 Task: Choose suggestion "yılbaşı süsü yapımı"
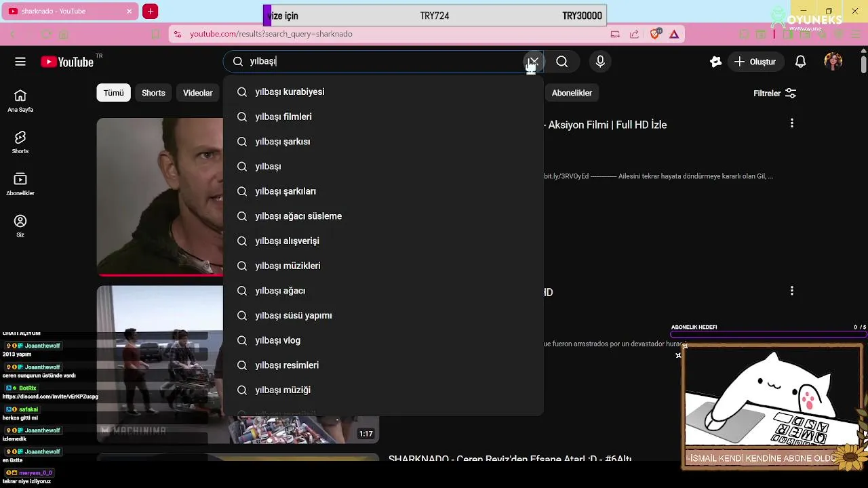(383, 316)
